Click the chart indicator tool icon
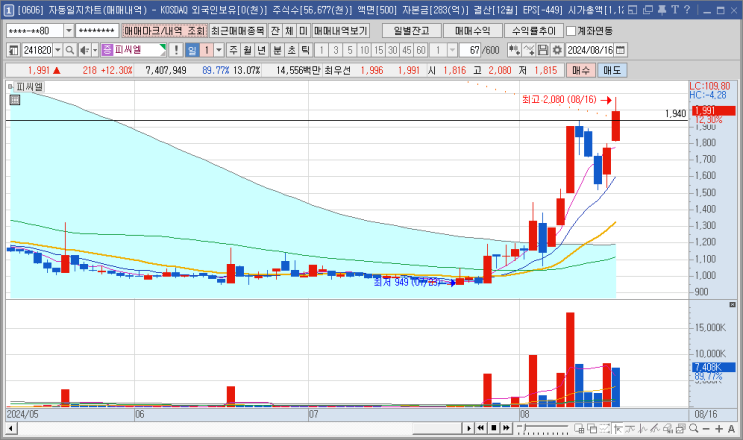Viewport: 743px width, 440px height. (514, 50)
